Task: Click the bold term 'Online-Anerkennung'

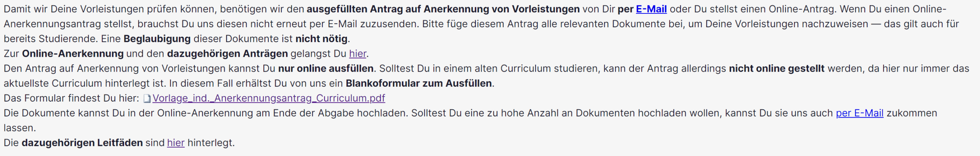Action: 73,54
